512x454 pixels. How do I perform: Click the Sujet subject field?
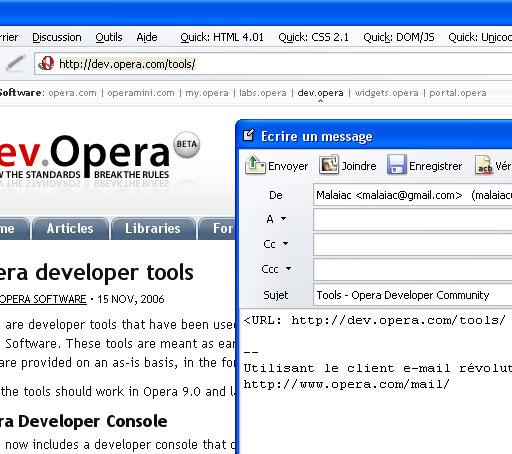413,295
